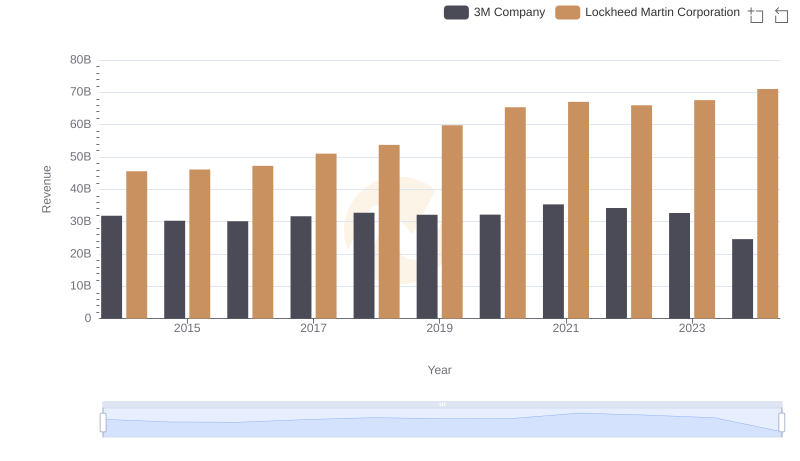Click the tallest Lockheed Martin bar for 2024

tap(767, 204)
